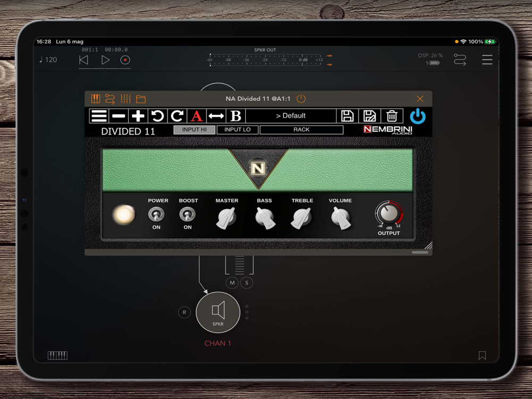Solo channel with the S button
This screenshot has width=532, height=399.
(x=247, y=282)
